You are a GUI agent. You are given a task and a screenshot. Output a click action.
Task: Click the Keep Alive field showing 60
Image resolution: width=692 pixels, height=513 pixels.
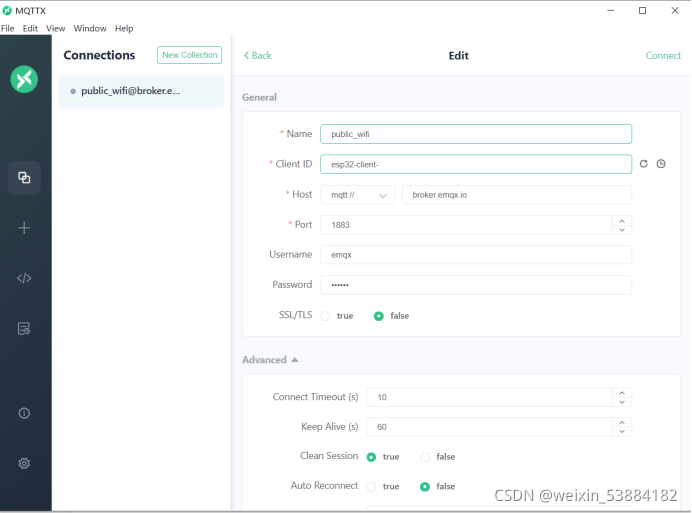tap(489, 427)
